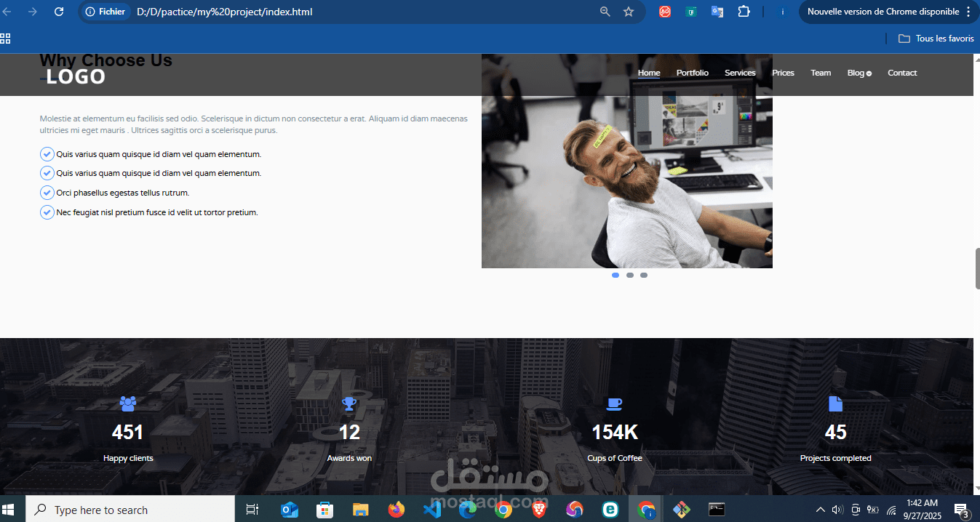The width and height of the screenshot is (980, 522).
Task: Click the Awards won trophy icon
Action: click(x=349, y=403)
